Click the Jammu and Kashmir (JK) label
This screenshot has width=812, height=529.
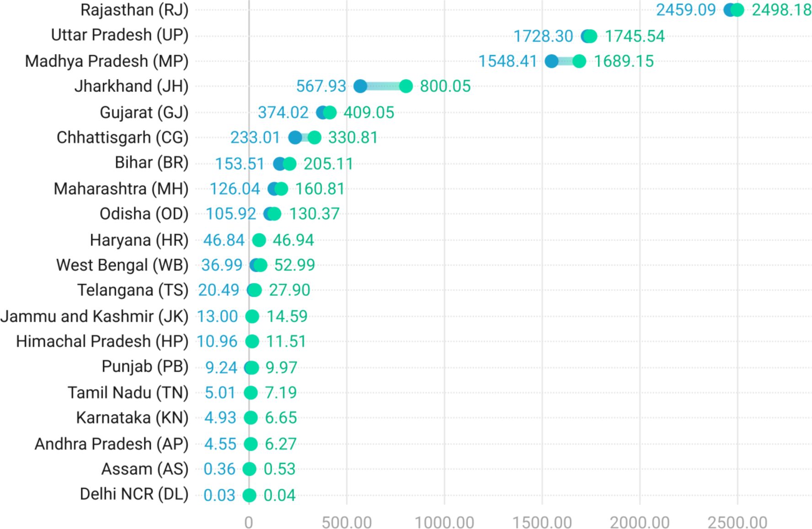pos(94,316)
